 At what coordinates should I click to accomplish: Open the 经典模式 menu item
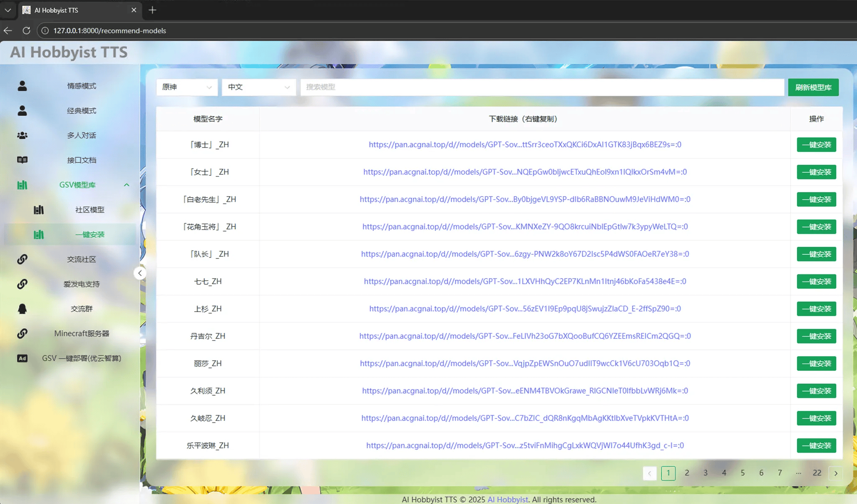82,111
